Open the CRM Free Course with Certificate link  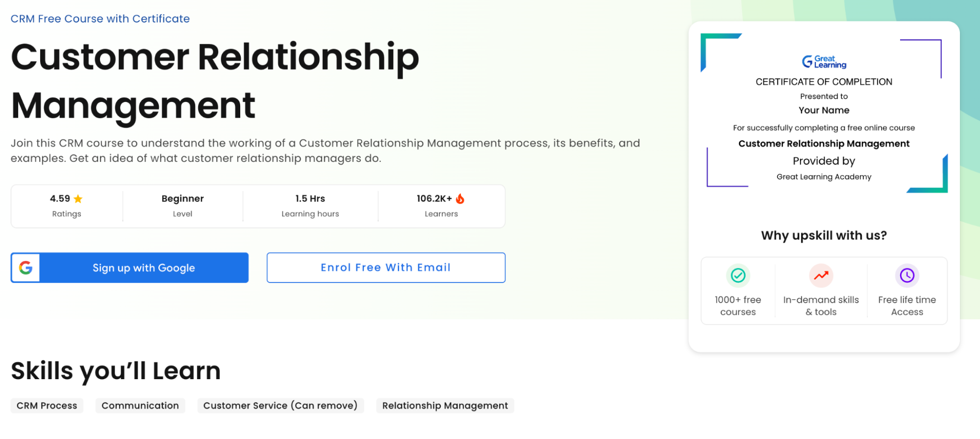[100, 19]
